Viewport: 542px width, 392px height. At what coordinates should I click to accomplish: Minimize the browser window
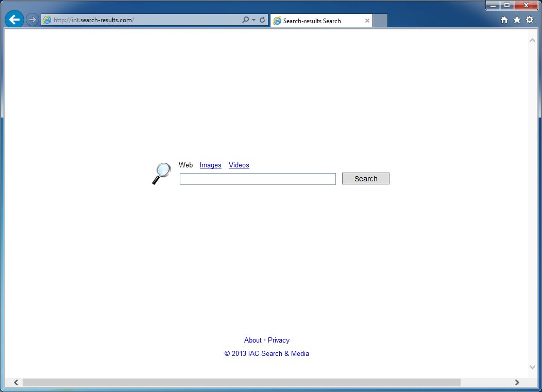point(493,6)
